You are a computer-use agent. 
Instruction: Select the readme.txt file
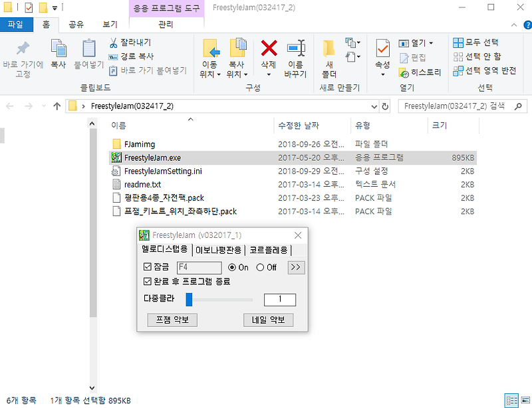(x=142, y=185)
